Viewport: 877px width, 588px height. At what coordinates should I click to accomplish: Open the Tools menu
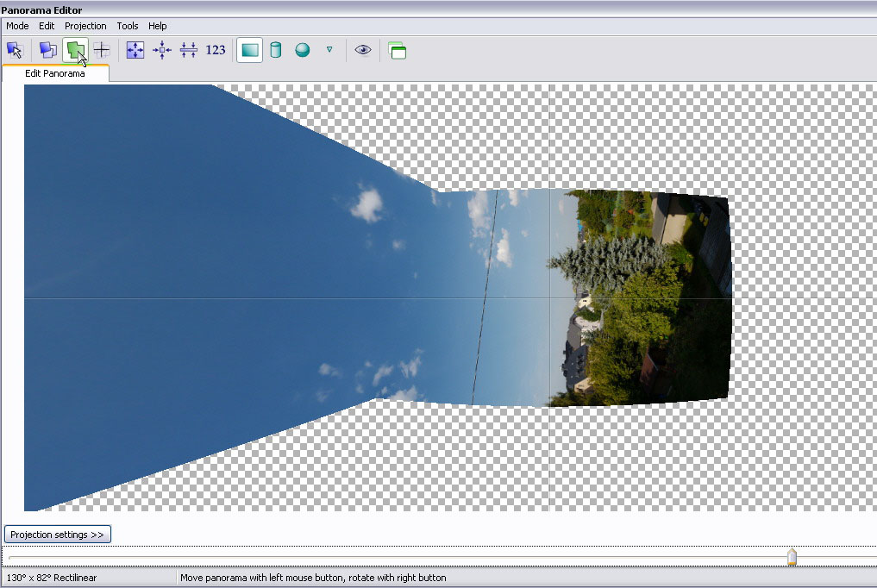point(128,26)
